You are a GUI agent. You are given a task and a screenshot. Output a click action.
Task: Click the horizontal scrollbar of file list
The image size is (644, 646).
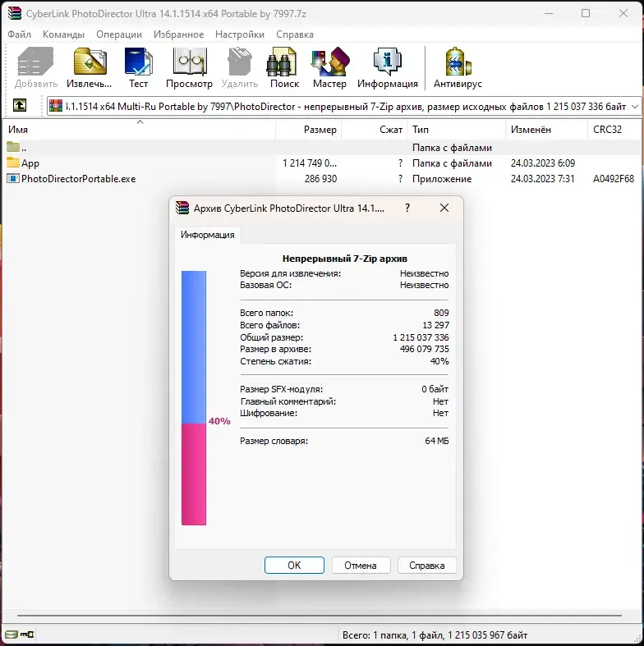(319, 616)
